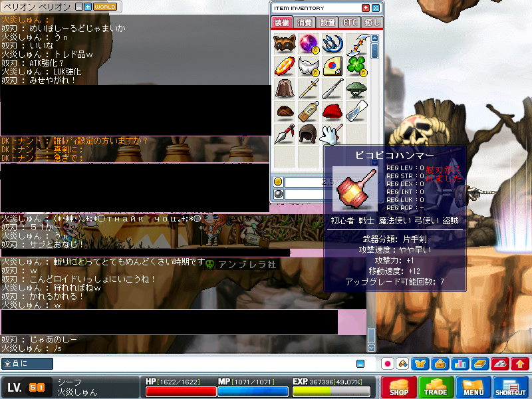Switch to the 設置 inventory tab

[327, 23]
